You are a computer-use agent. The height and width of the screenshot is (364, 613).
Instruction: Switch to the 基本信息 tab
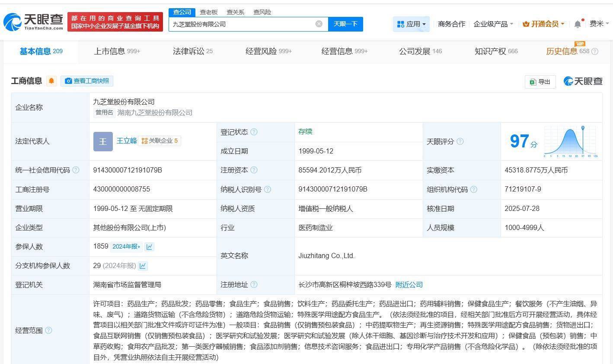(41, 51)
